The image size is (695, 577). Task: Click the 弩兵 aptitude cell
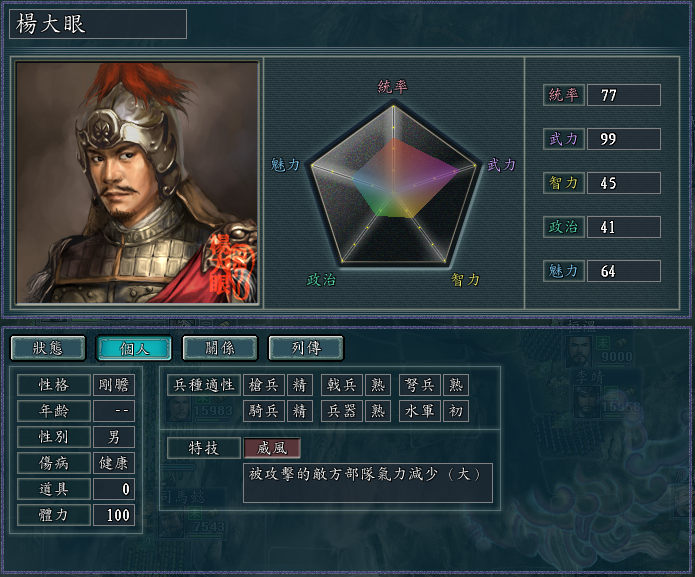click(x=419, y=385)
